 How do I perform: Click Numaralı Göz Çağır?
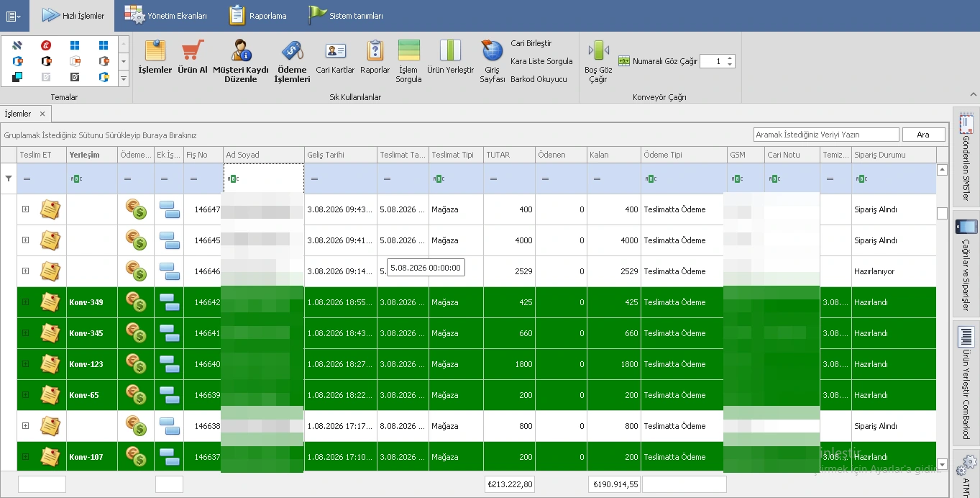[658, 61]
